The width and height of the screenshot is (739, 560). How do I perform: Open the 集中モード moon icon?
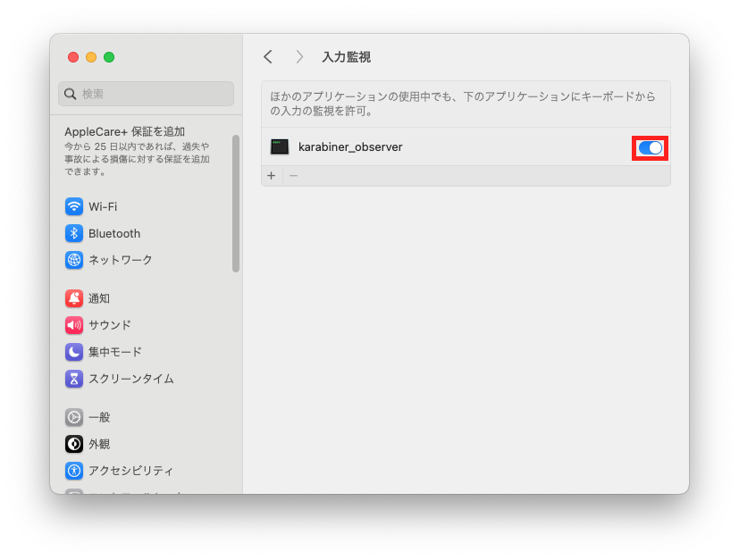tap(74, 352)
